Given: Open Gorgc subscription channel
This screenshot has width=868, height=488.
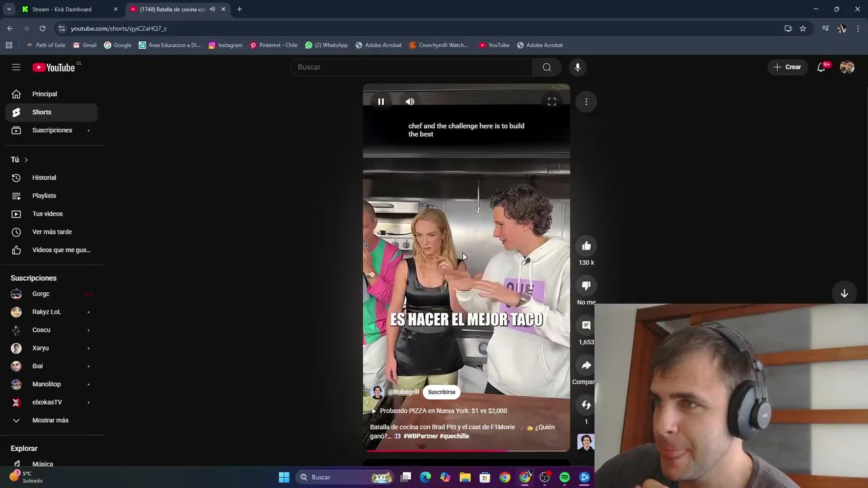Looking at the screenshot, I should click(x=51, y=294).
